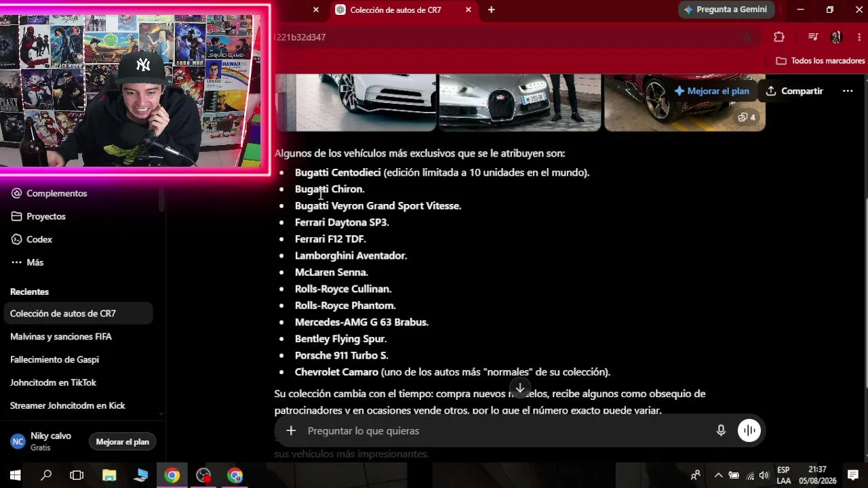Click the scroll-to-bottom arrow button

pyautogui.click(x=520, y=388)
